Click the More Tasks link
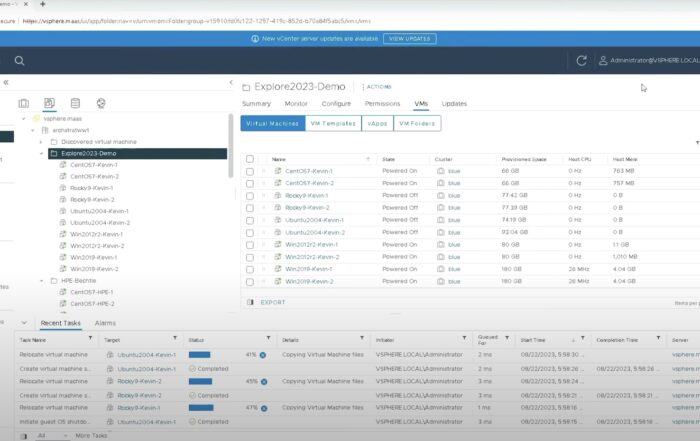 tap(91, 436)
